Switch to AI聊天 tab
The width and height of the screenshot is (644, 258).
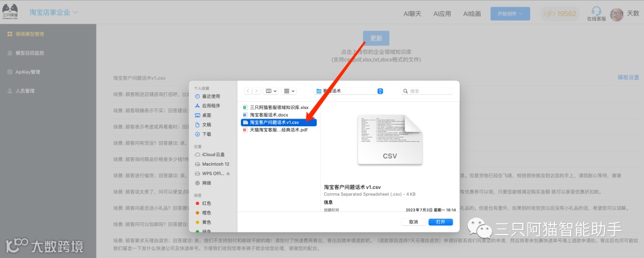(x=413, y=14)
